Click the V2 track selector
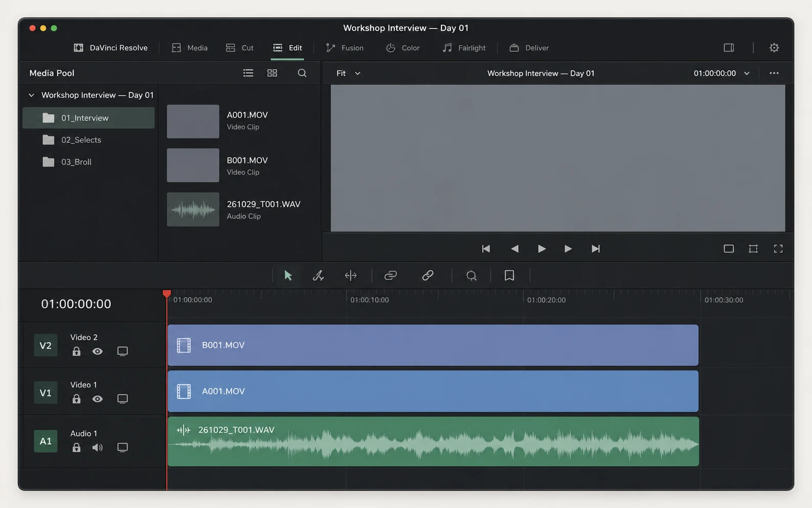Screen dimensions: 812x508 tap(46, 346)
